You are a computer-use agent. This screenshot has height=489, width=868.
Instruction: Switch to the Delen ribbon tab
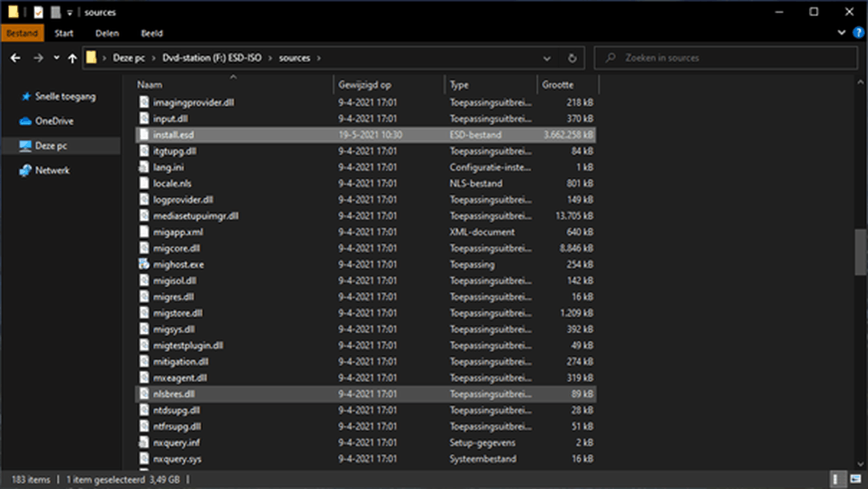(x=107, y=33)
